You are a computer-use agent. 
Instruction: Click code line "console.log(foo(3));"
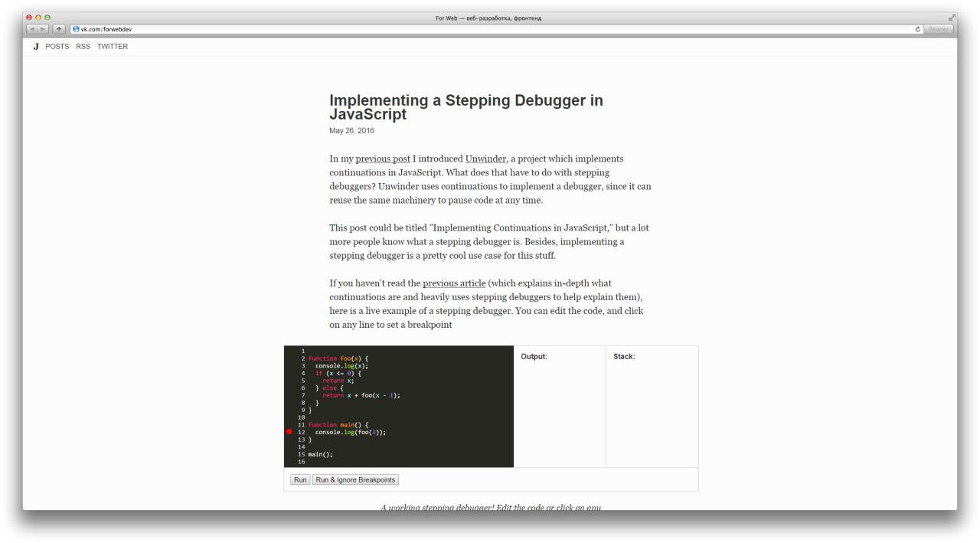(x=351, y=432)
